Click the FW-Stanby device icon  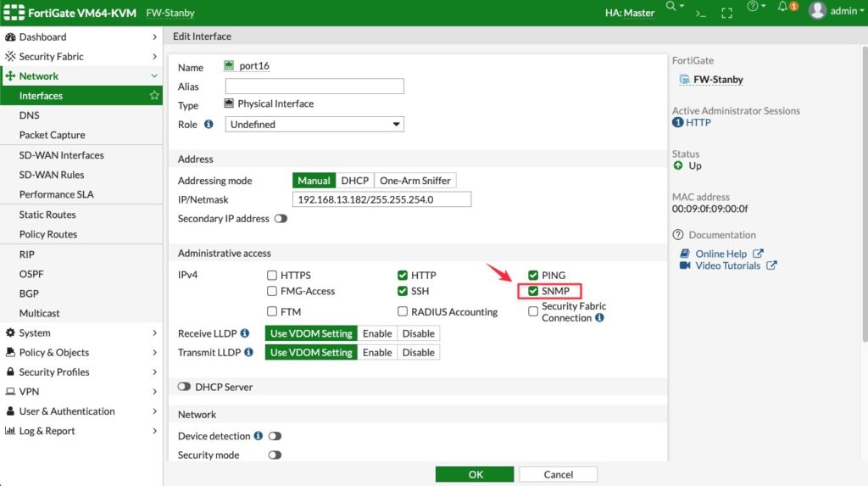coord(684,79)
